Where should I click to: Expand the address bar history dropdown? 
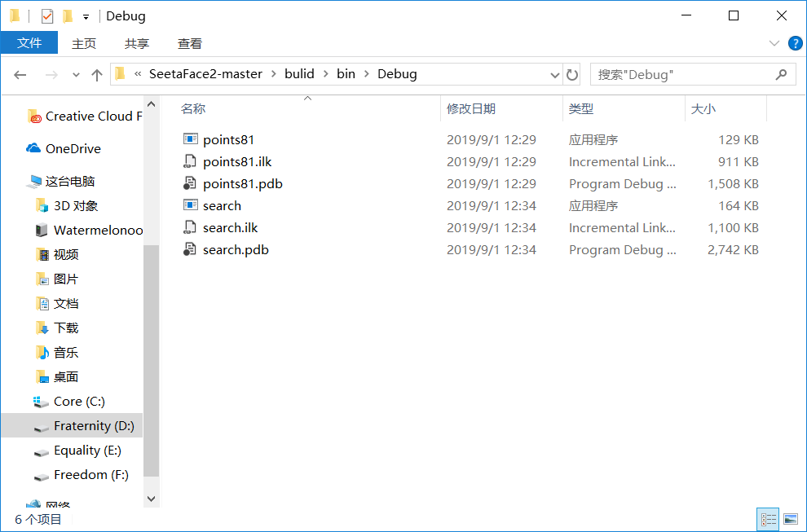click(554, 74)
